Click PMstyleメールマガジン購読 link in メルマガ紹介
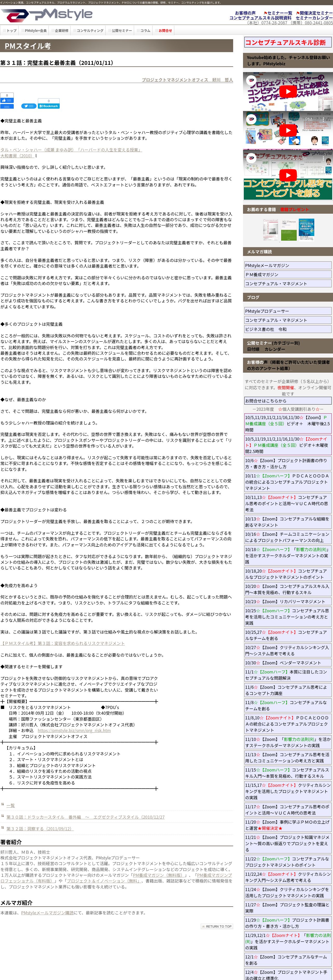Screen dimensions: 333x980 pos(47,913)
